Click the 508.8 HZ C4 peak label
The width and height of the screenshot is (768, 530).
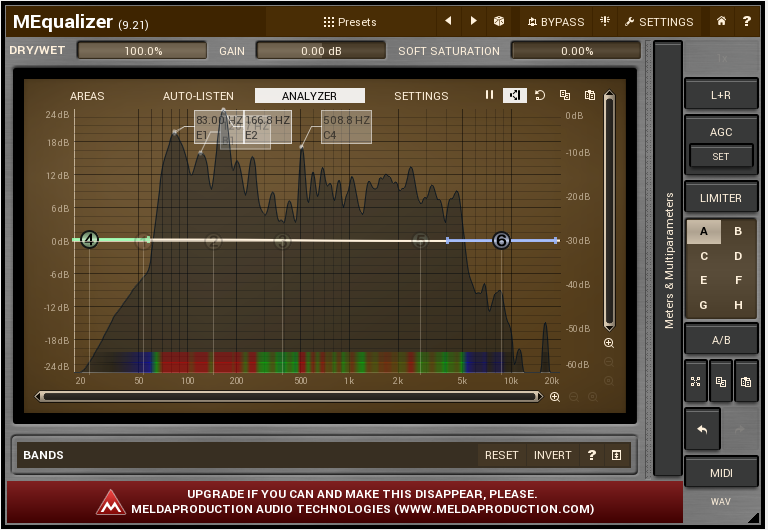coord(346,127)
